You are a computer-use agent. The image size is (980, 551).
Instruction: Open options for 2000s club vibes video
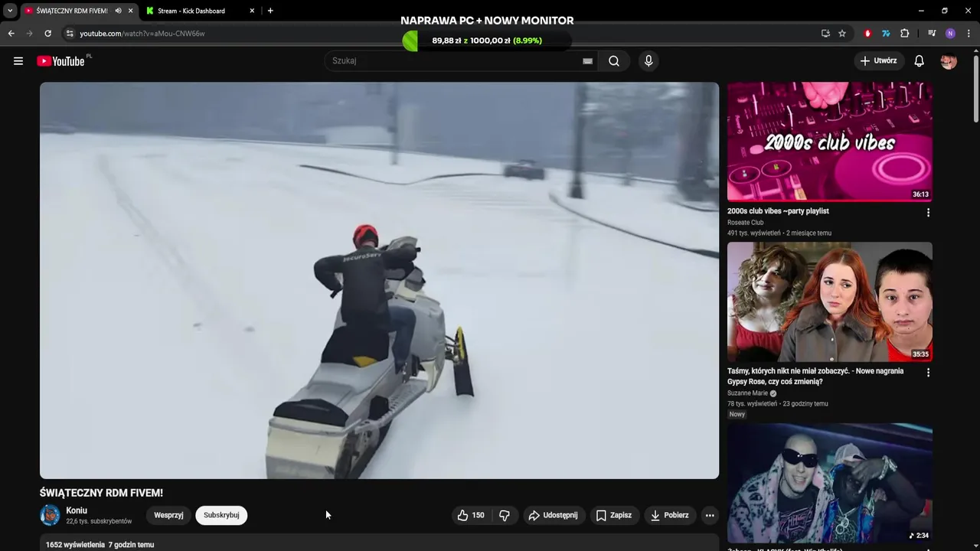[928, 213]
